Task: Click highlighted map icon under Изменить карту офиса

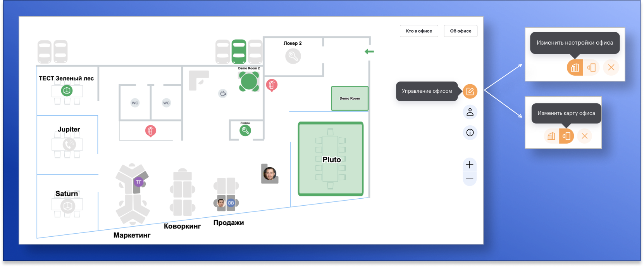Action: pyautogui.click(x=566, y=136)
